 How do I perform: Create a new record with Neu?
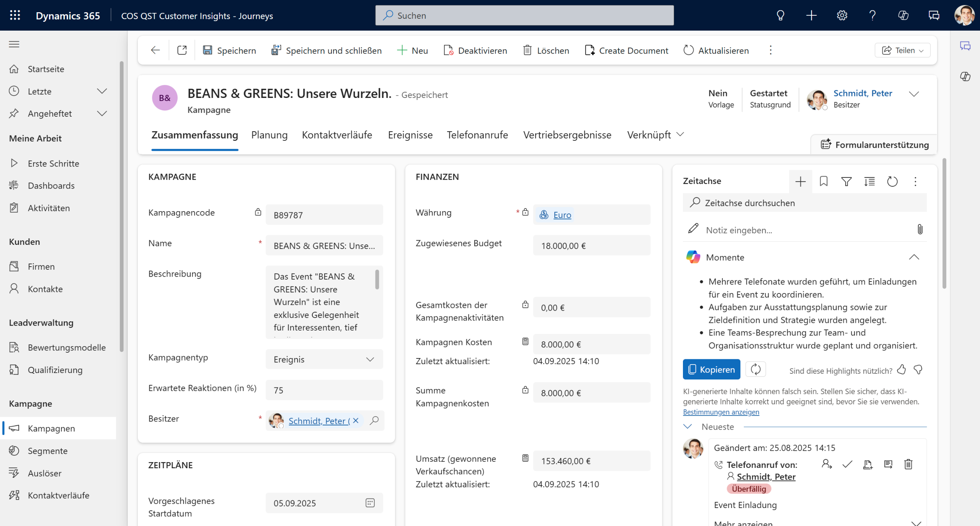(413, 50)
